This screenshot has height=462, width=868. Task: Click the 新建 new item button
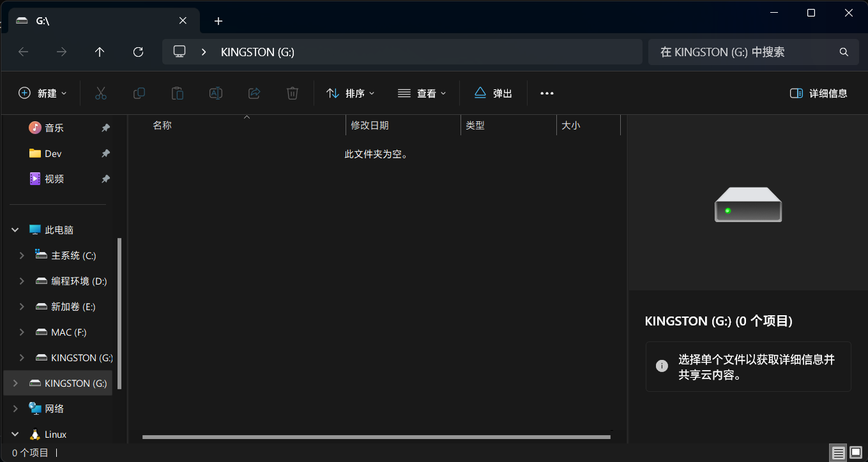[x=42, y=93]
